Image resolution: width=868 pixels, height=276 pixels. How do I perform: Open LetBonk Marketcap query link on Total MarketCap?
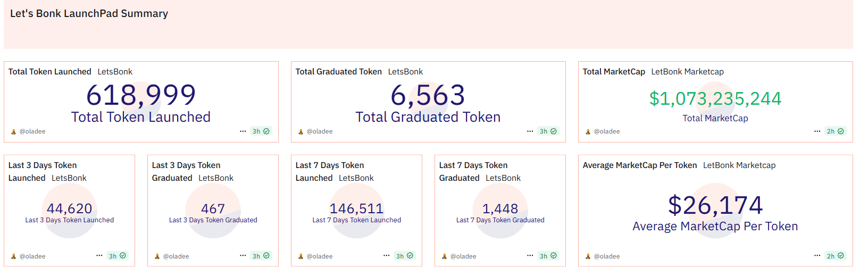[687, 72]
